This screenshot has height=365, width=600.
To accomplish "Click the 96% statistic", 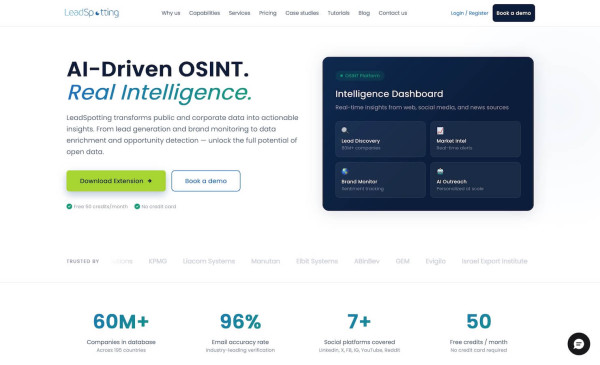I will pos(240,321).
